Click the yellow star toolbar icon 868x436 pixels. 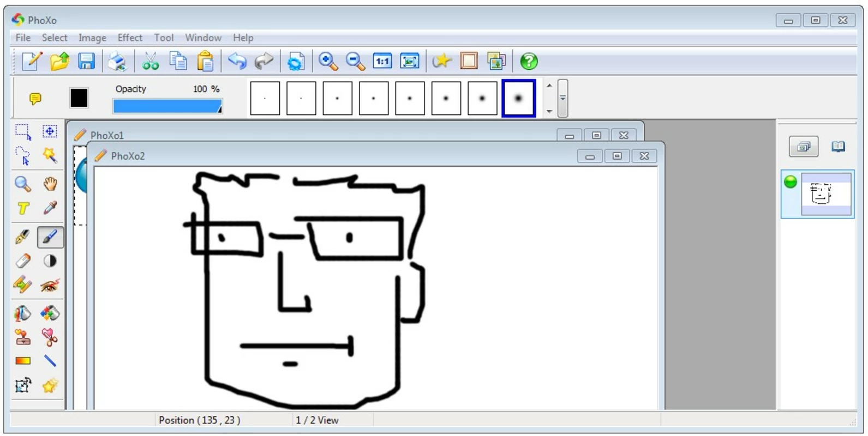point(441,61)
